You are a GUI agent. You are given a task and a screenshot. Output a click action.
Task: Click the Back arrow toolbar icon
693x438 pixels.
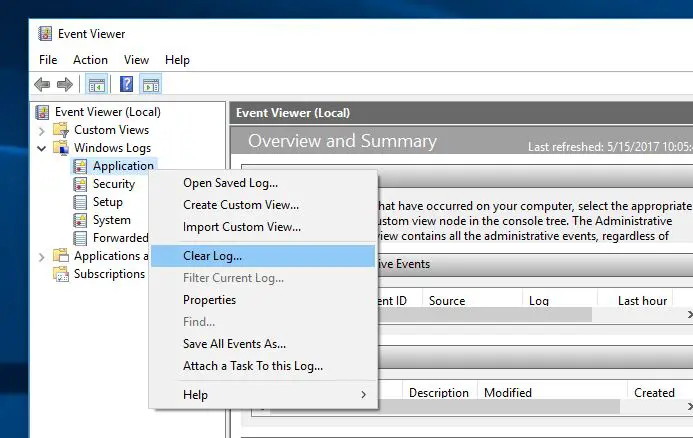click(x=42, y=85)
